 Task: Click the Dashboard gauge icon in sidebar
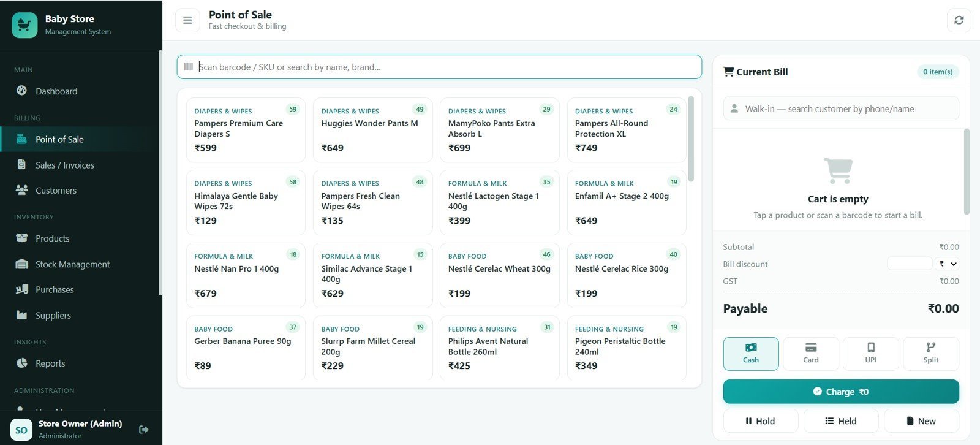click(21, 91)
